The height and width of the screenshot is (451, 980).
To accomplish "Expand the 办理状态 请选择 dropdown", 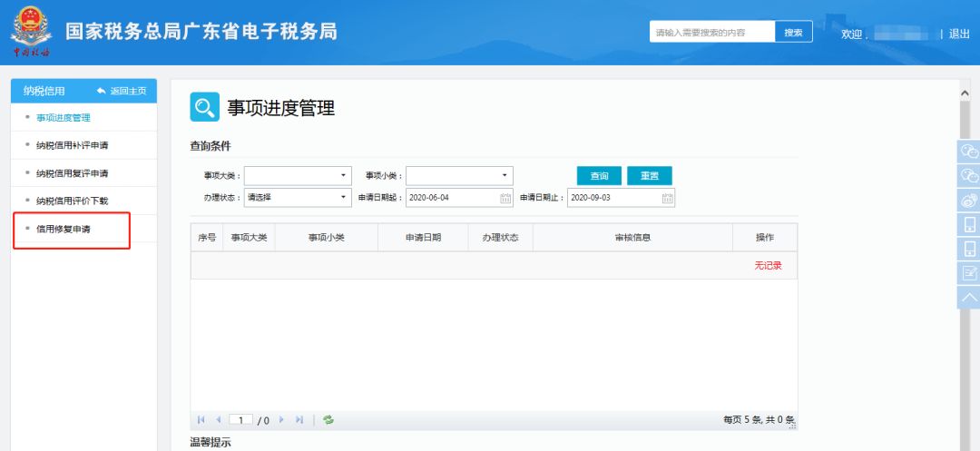I will (x=343, y=198).
